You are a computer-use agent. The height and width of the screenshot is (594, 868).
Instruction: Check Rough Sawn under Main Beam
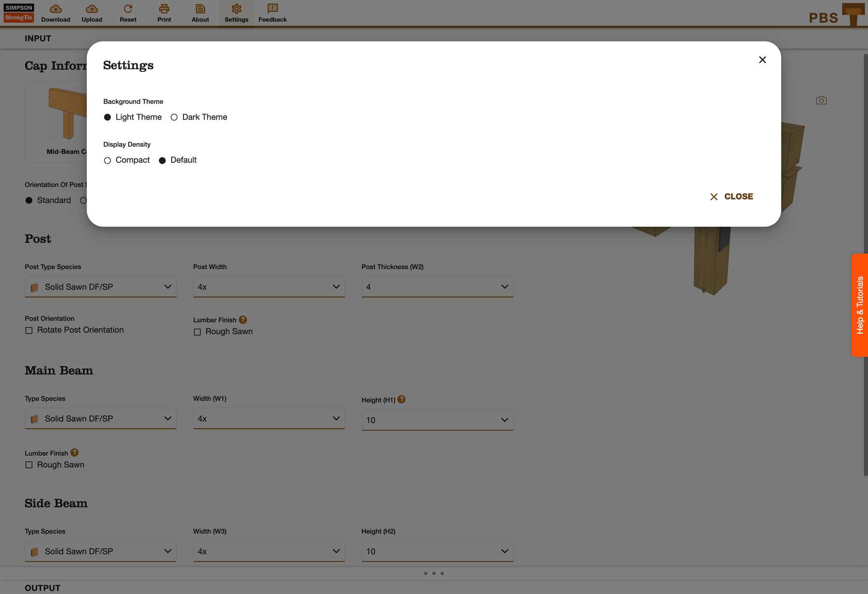(x=29, y=465)
